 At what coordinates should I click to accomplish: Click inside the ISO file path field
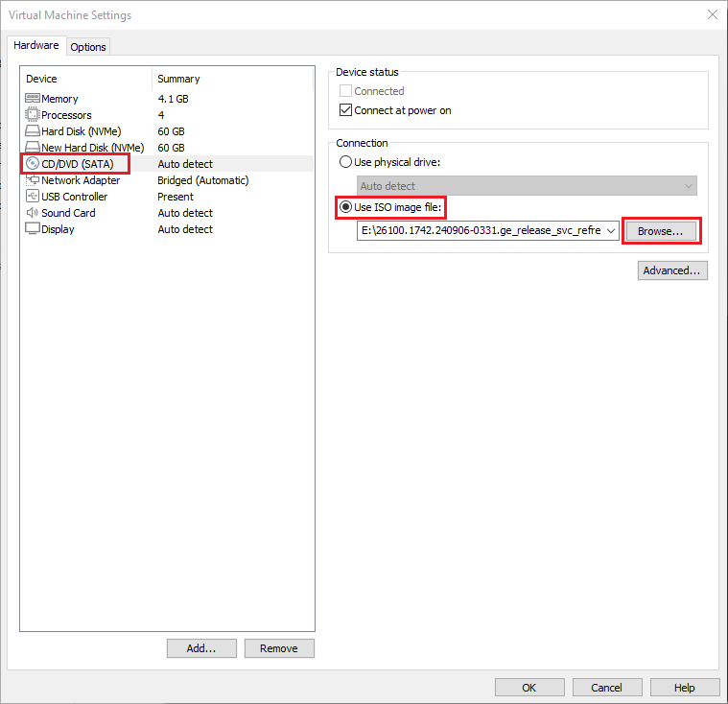pyautogui.click(x=480, y=231)
